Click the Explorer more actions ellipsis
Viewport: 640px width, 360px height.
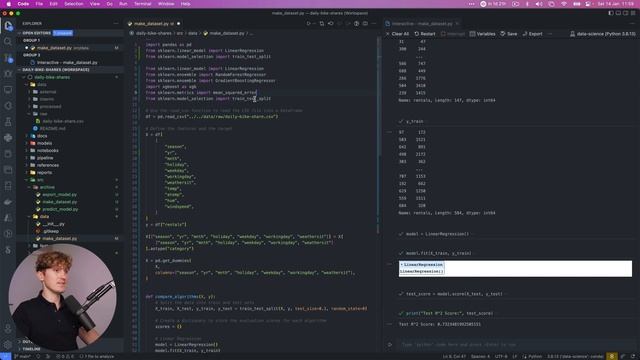116,24
